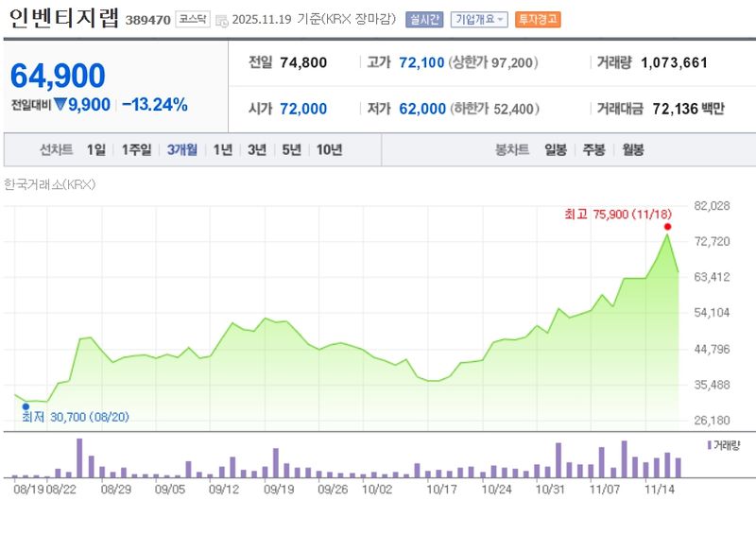The image size is (756, 552).
Task: Open the 10년 line chart
Action: click(330, 149)
